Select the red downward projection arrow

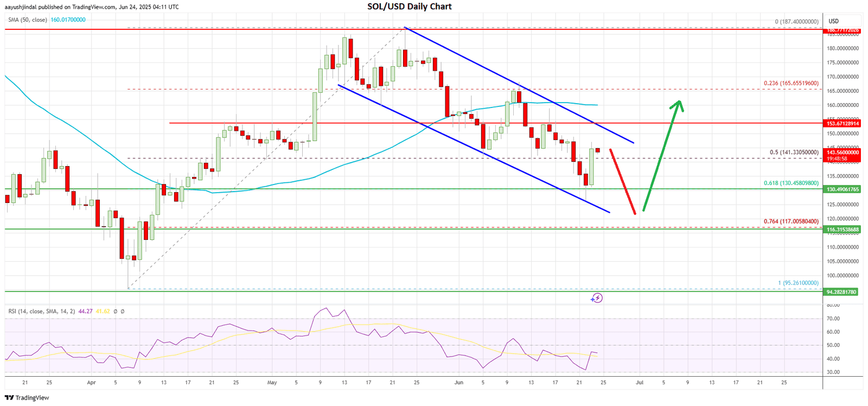(x=622, y=181)
